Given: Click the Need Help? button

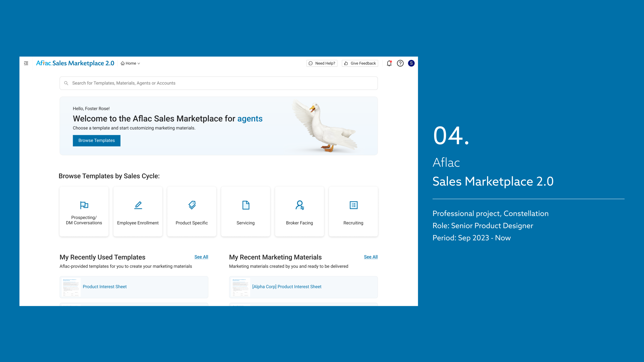Looking at the screenshot, I should (x=322, y=63).
